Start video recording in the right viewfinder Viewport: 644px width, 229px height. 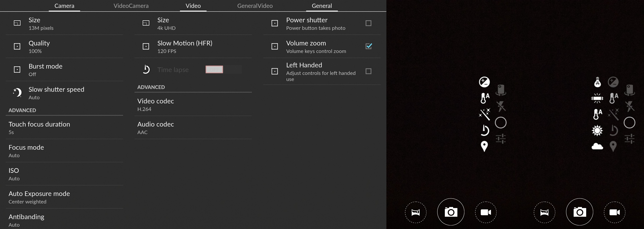point(615,212)
